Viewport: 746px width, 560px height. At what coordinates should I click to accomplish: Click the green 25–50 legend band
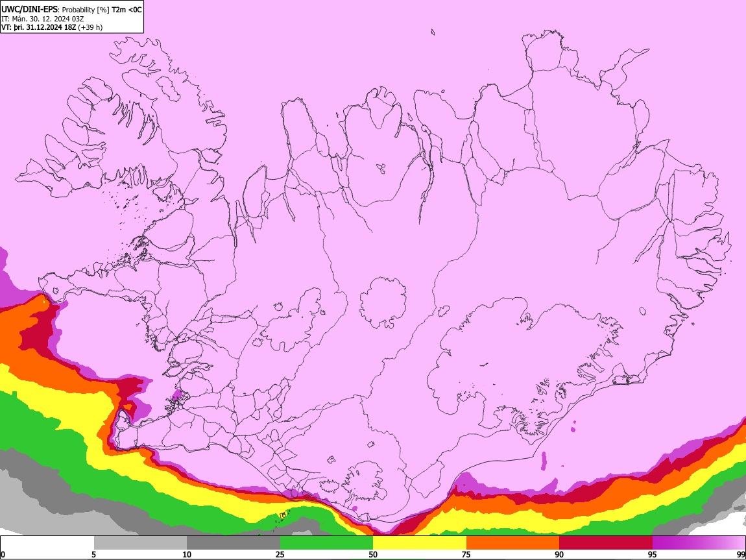[x=326, y=543]
